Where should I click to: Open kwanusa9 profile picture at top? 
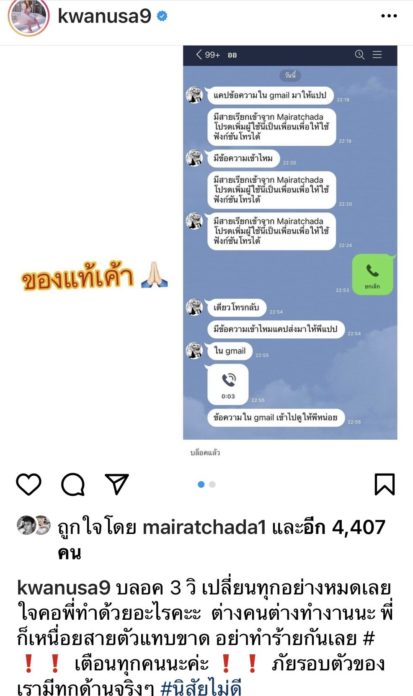tap(28, 16)
